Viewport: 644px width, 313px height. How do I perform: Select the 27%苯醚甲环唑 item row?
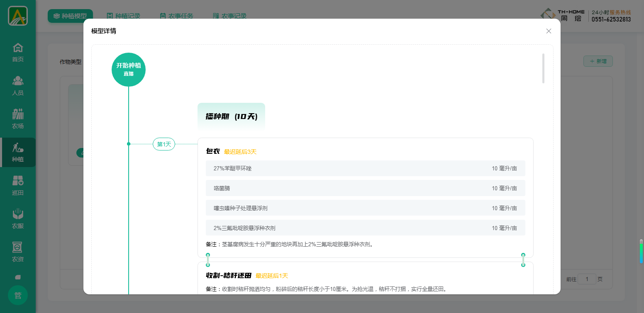click(x=365, y=168)
